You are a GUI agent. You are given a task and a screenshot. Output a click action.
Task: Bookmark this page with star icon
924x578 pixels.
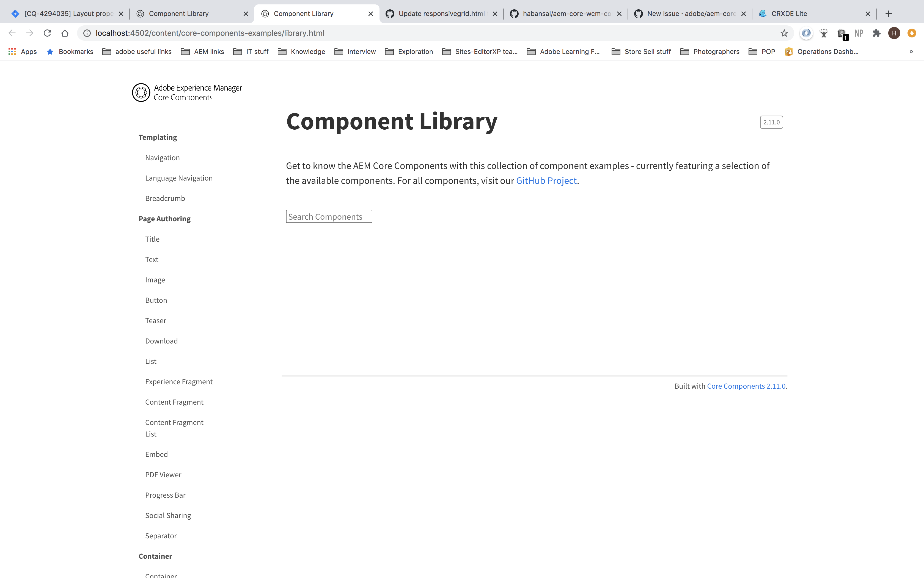(x=784, y=33)
